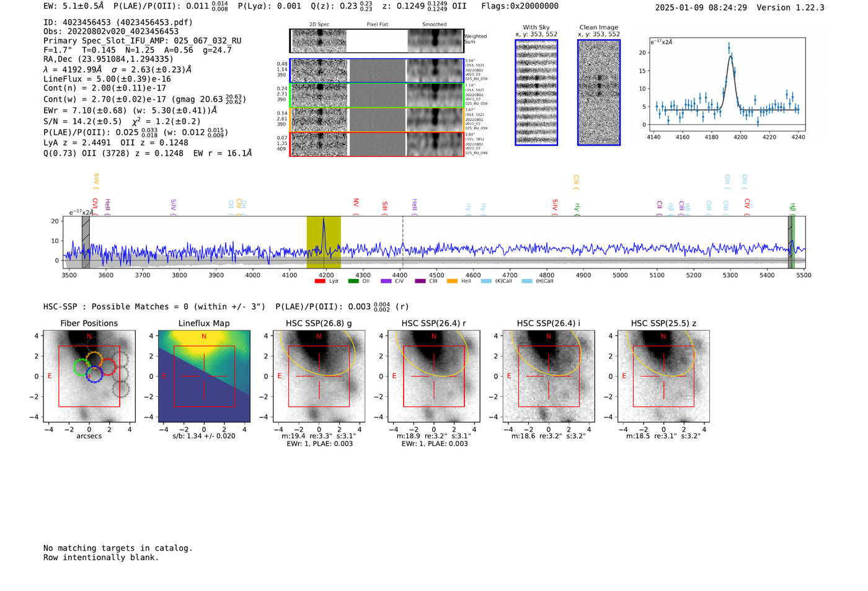Select the red-bordered 2D spectrum fiber row

tap(377, 144)
